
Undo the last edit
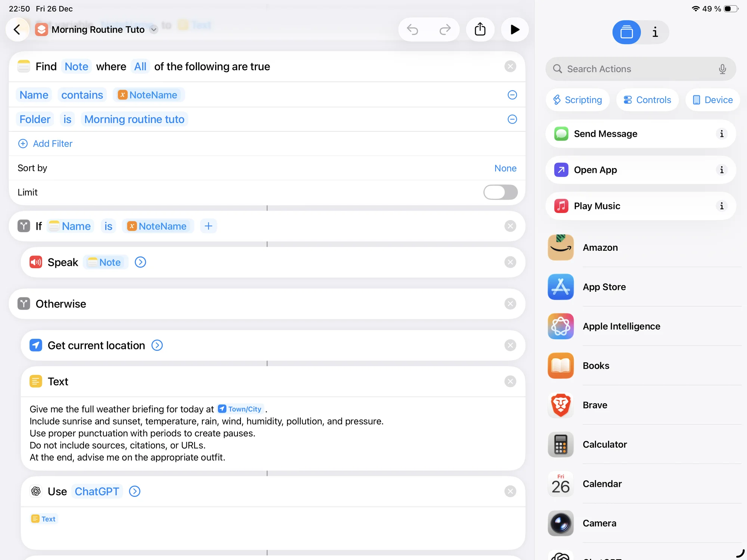click(413, 30)
